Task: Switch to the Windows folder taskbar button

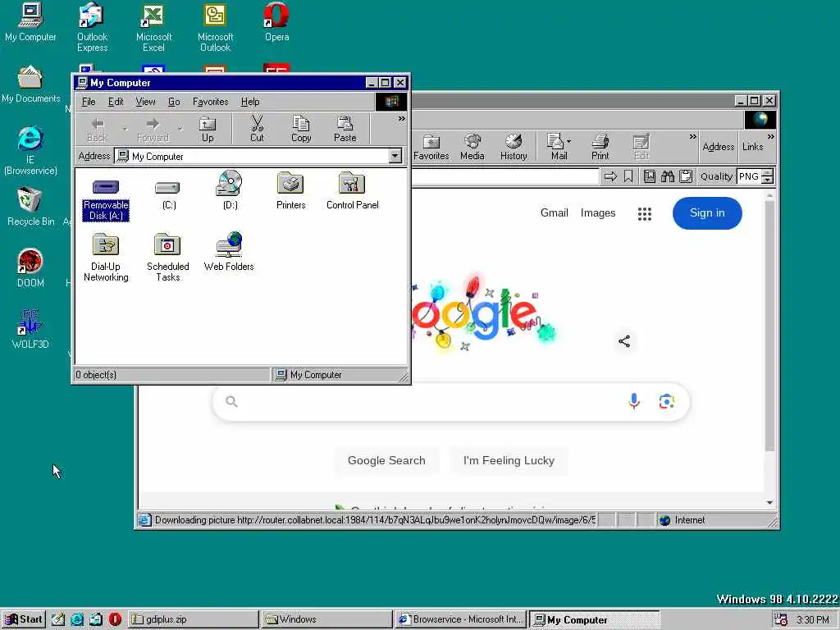Action: coord(326,619)
